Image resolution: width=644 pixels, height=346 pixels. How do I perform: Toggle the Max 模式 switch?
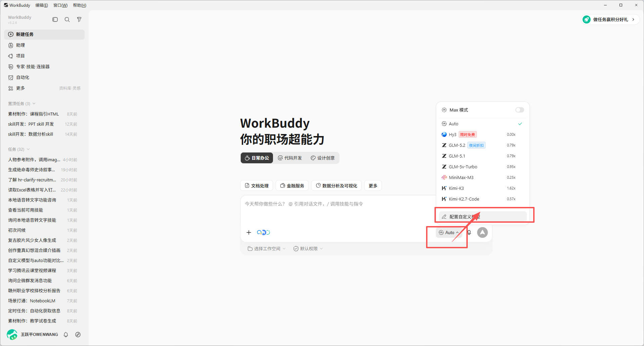point(519,110)
